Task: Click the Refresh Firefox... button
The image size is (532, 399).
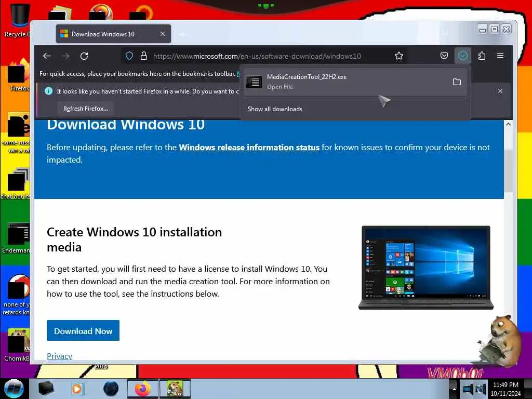Action: coord(86,109)
